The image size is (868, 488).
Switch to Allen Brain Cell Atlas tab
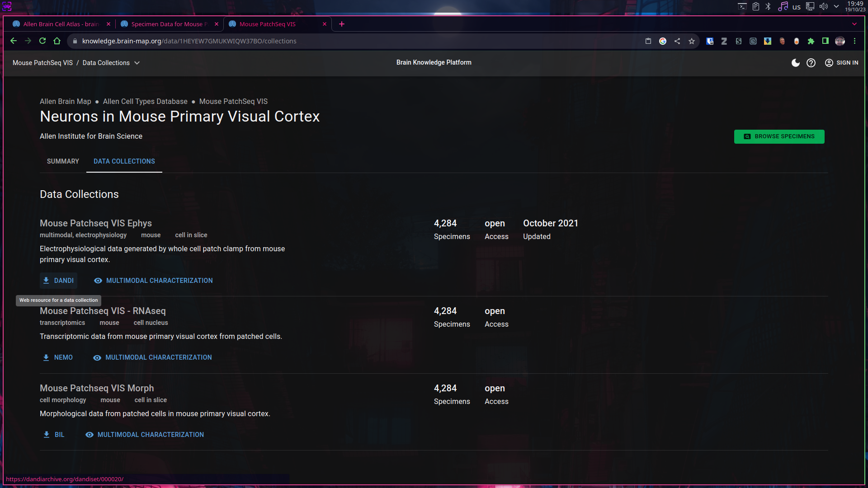(x=60, y=24)
